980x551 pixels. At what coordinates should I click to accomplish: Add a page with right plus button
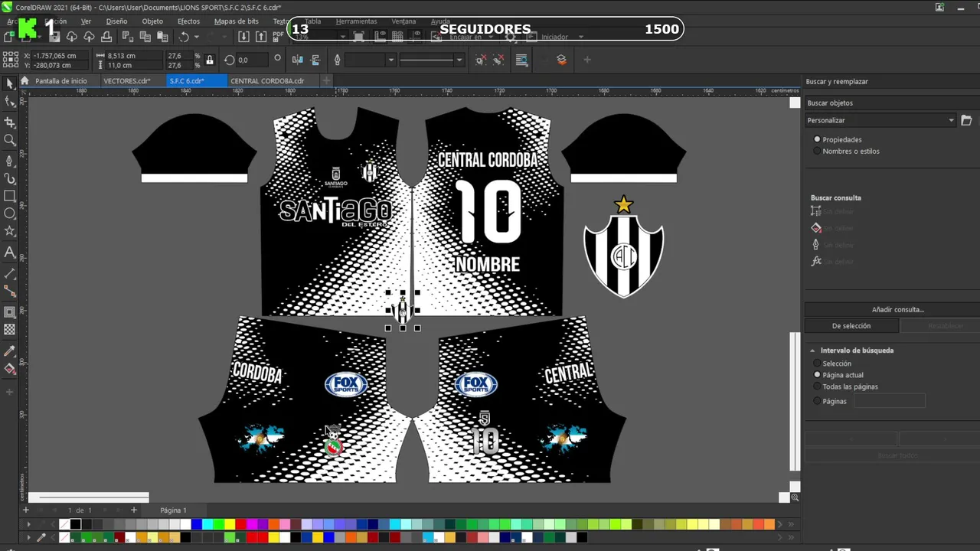133,510
